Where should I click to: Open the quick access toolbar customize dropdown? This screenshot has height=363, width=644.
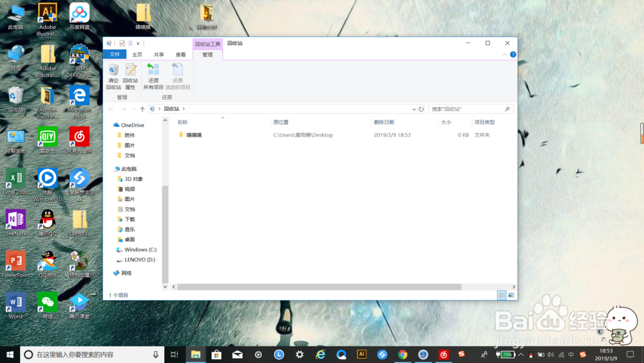click(138, 44)
